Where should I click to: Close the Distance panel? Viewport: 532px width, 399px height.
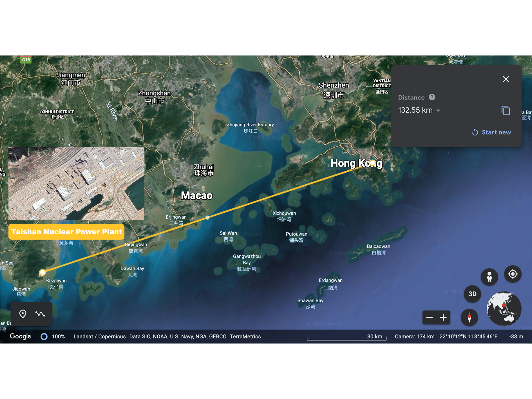pos(506,79)
